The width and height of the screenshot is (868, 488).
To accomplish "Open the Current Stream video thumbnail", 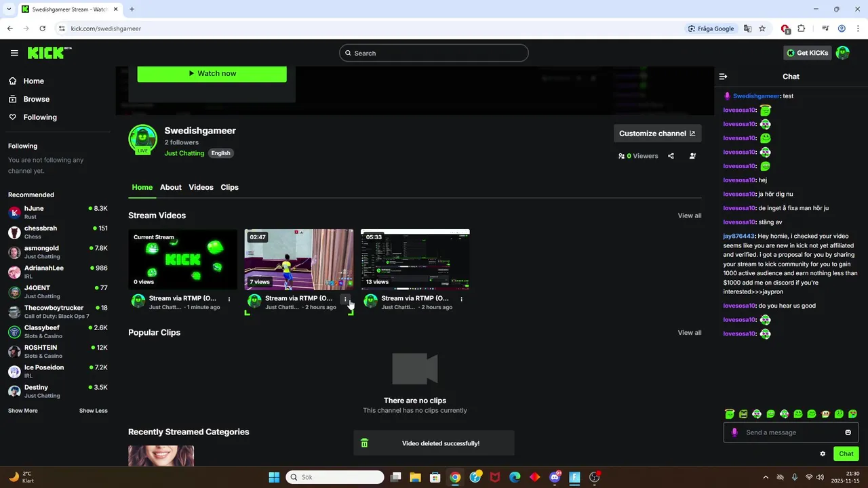I will tap(182, 260).
